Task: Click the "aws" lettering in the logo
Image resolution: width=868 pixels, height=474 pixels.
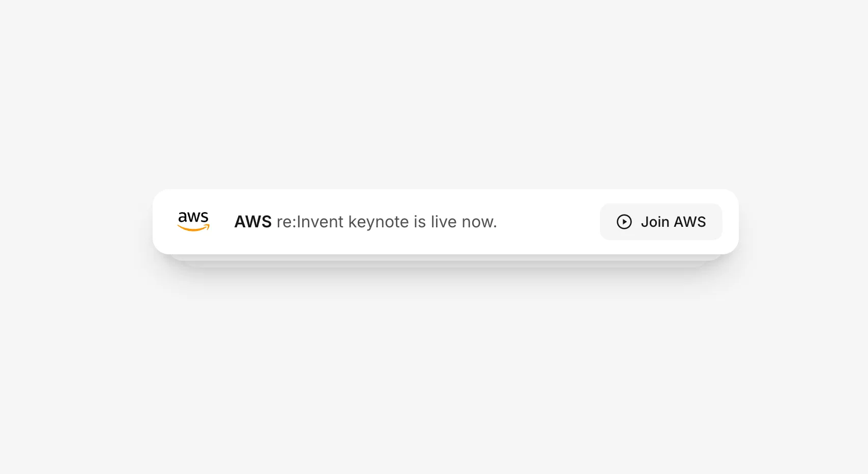Action: [193, 217]
